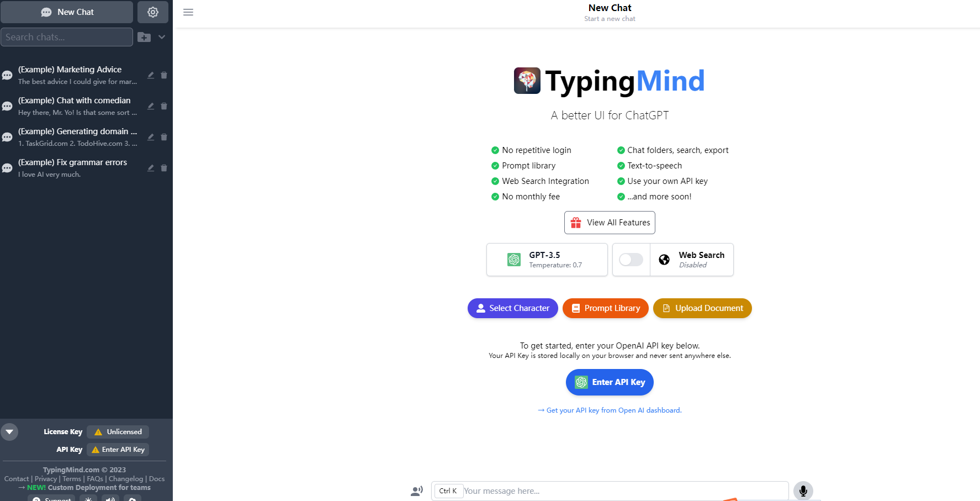
Task: Open the (Example) Marketing Advice chat
Action: pyautogui.click(x=77, y=75)
